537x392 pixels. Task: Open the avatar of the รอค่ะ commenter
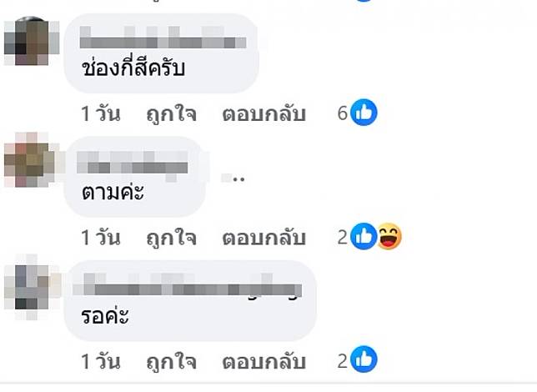pos(33,287)
